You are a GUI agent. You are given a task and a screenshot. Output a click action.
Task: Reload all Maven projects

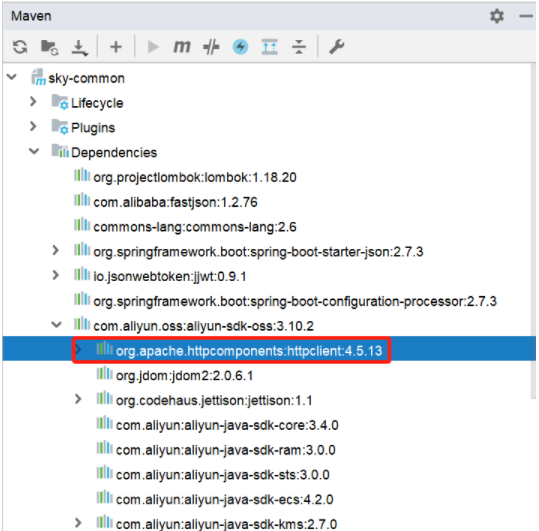tap(20, 47)
